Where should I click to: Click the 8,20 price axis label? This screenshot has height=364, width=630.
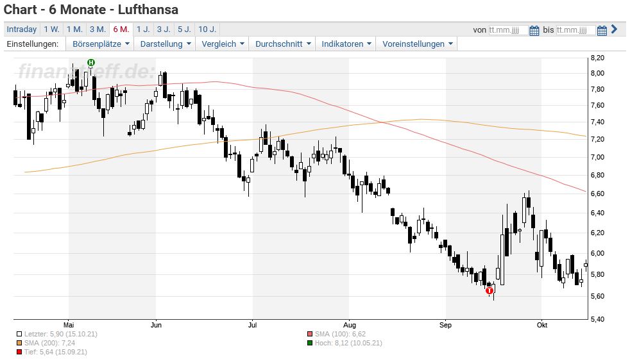597,58
